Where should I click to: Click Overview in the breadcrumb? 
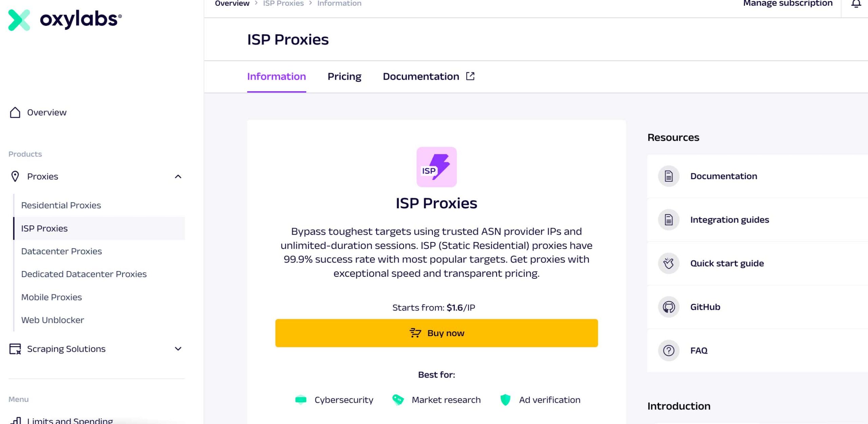(x=232, y=3)
